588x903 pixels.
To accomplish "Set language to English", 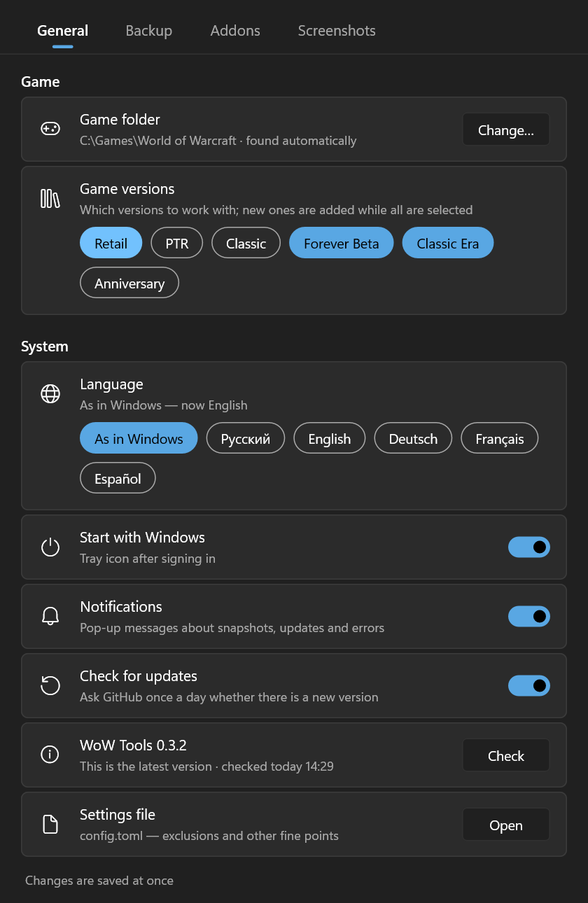I will [x=330, y=439].
